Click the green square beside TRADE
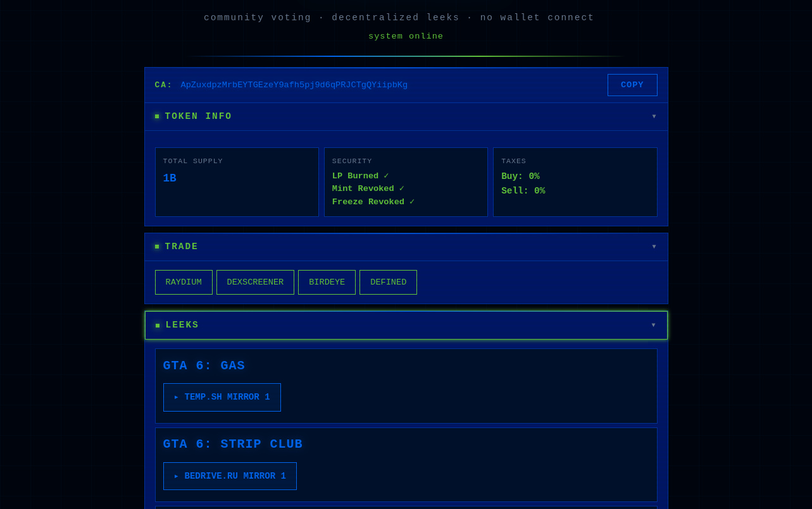 click(157, 247)
